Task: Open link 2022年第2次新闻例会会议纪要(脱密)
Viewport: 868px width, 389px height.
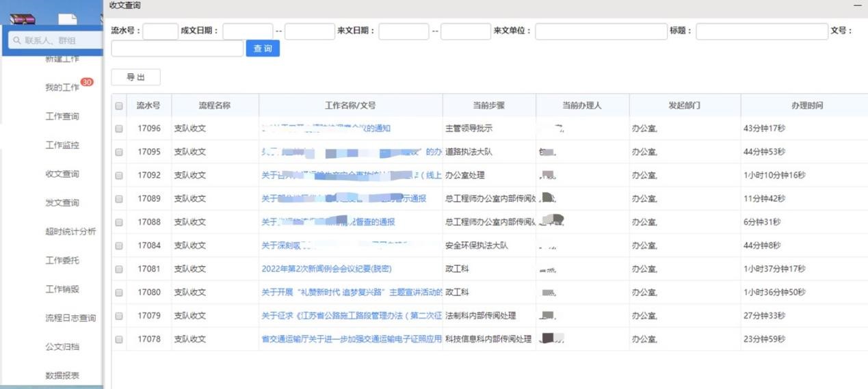Action: click(x=327, y=269)
